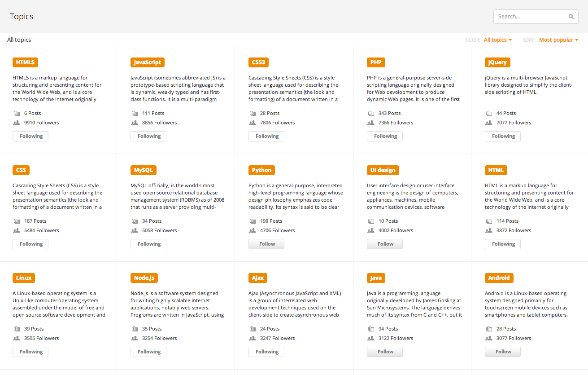The height and width of the screenshot is (375, 588).
Task: Click '7077 Followers' on jQuery card
Action: coord(514,123)
